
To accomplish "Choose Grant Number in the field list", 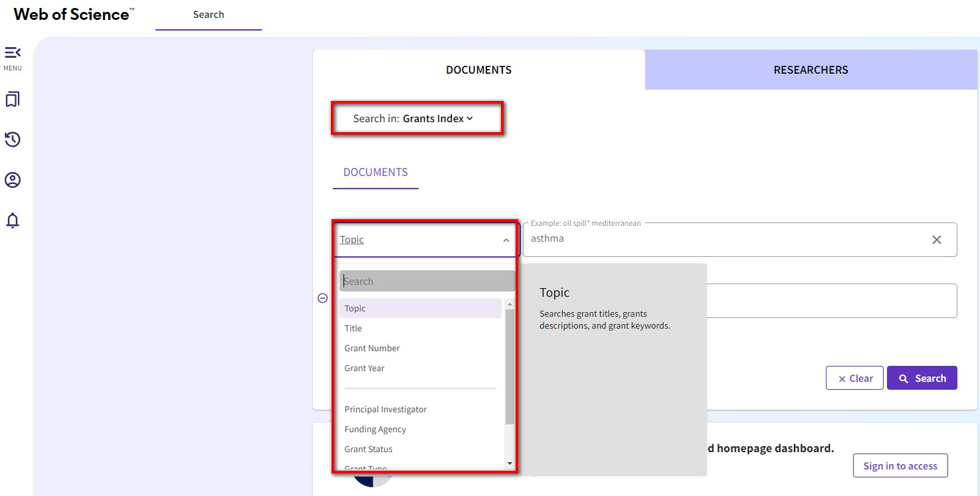I will (x=420, y=348).
